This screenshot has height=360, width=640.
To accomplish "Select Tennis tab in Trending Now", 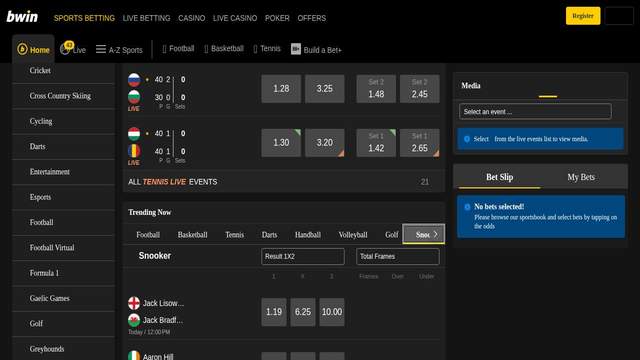I will click(x=234, y=235).
